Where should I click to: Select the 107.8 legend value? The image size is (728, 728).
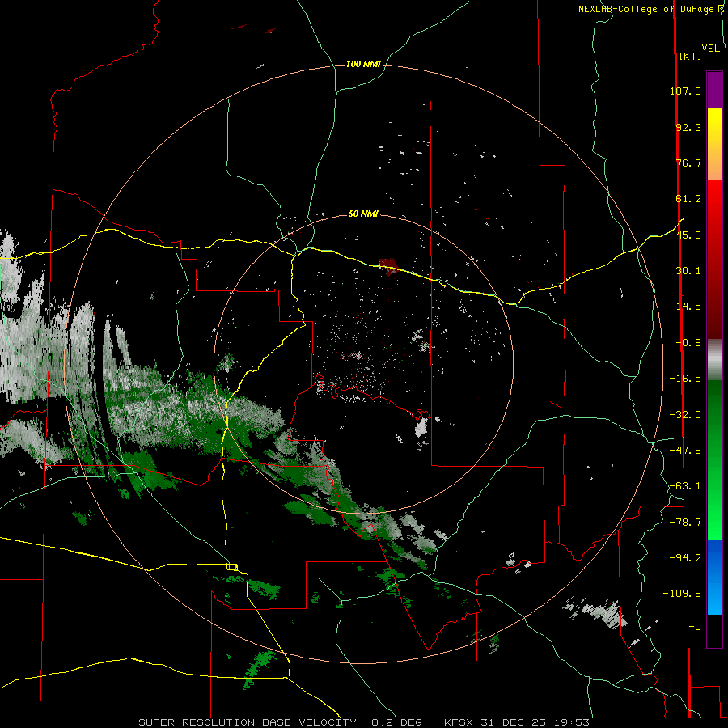(x=685, y=91)
